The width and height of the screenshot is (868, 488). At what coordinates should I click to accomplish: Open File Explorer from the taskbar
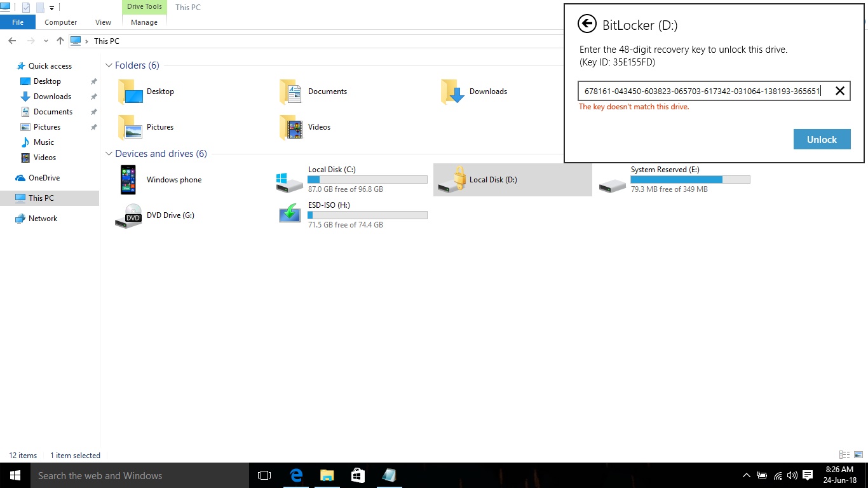pos(327,475)
